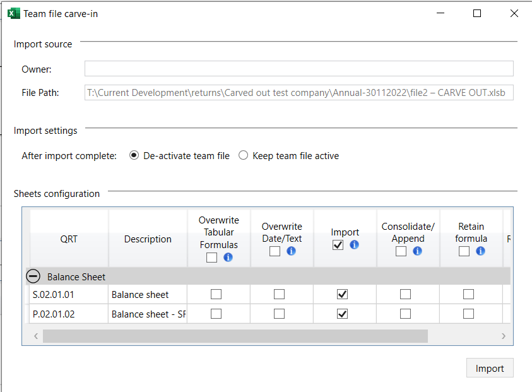The height and width of the screenshot is (392, 532).
Task: Click the Excel icon in title bar
Action: (14, 13)
